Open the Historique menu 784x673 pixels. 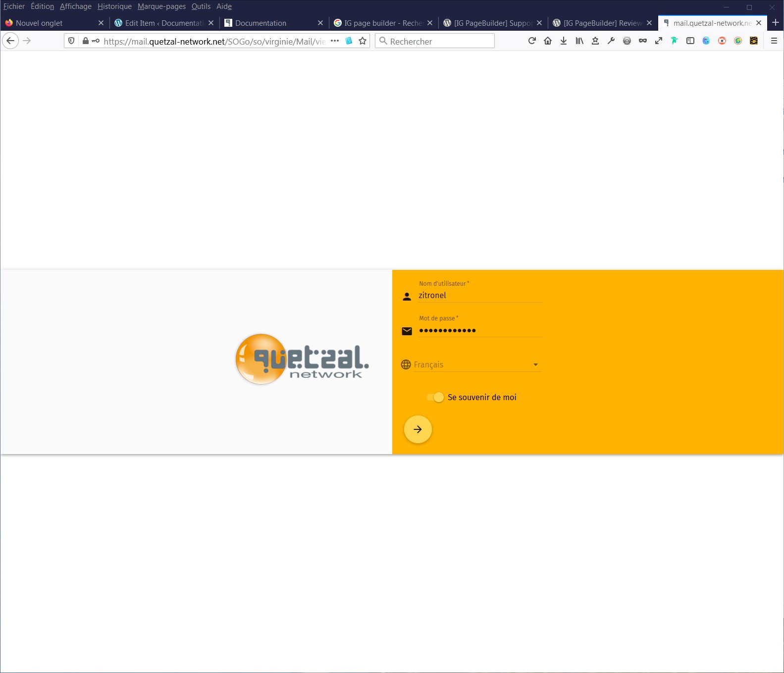coord(114,6)
